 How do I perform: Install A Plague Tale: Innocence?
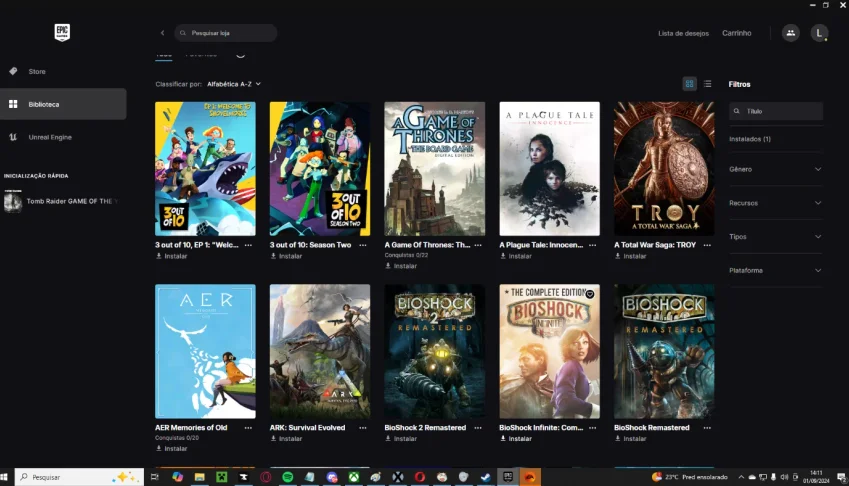[x=516, y=256]
